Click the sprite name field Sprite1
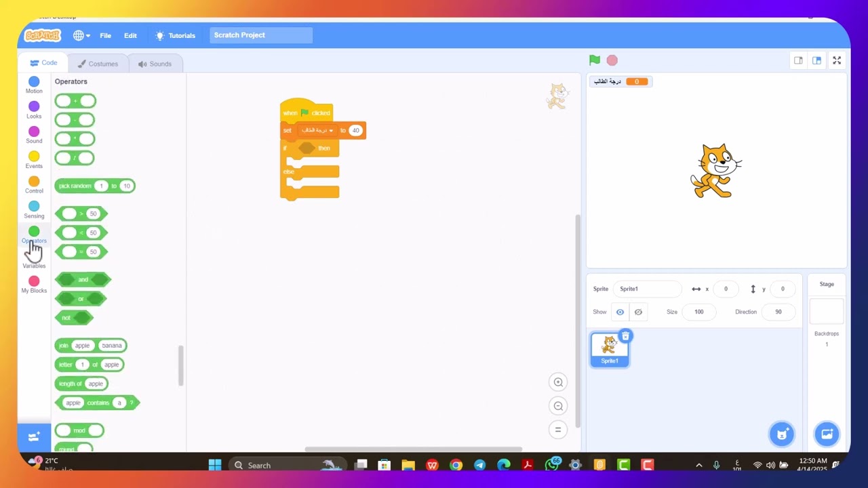 click(x=647, y=289)
